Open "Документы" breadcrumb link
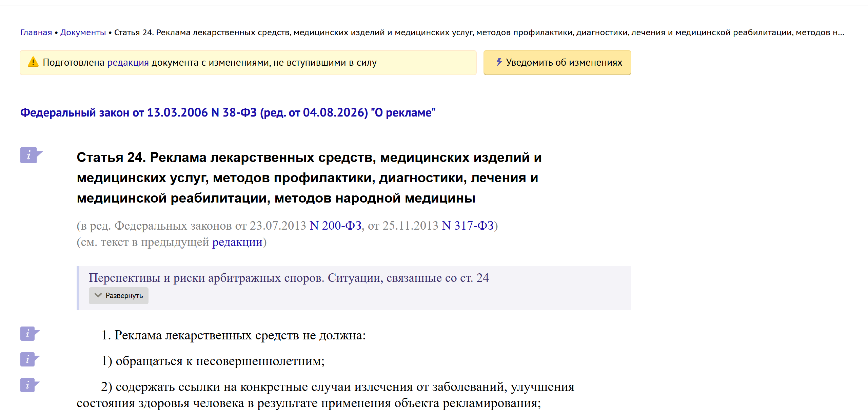The width and height of the screenshot is (868, 420). (83, 33)
